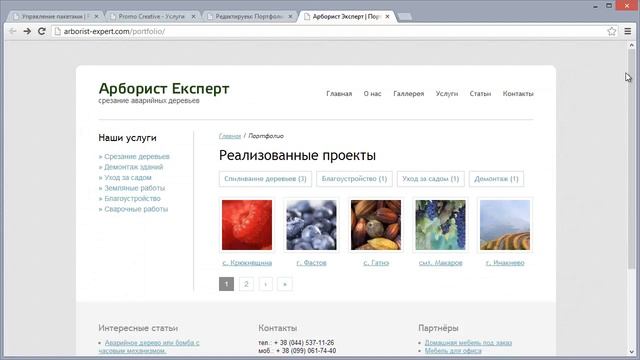Bookmark this page with the star icon
The height and width of the screenshot is (360, 640).
(611, 31)
